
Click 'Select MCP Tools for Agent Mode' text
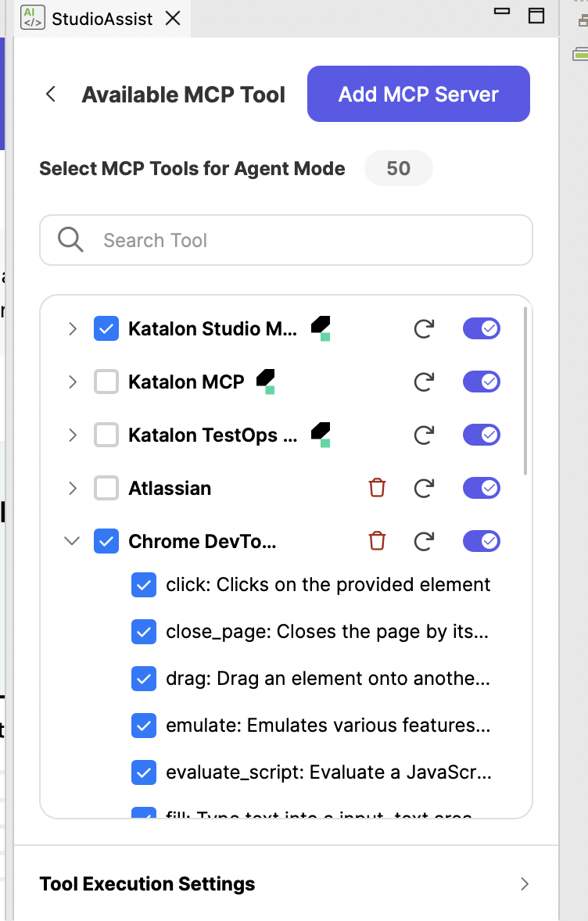coord(192,169)
